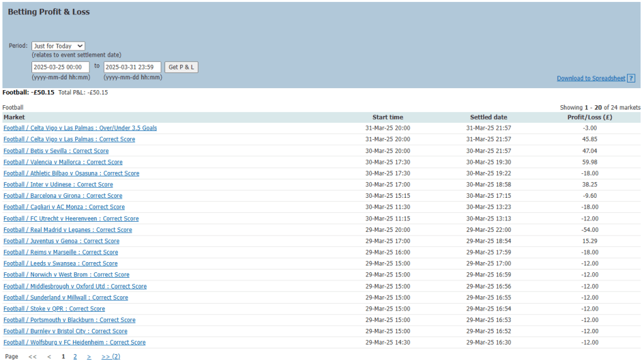Image resolution: width=644 pixels, height=361 pixels.
Task: Click the next page single arrow
Action: (89, 357)
